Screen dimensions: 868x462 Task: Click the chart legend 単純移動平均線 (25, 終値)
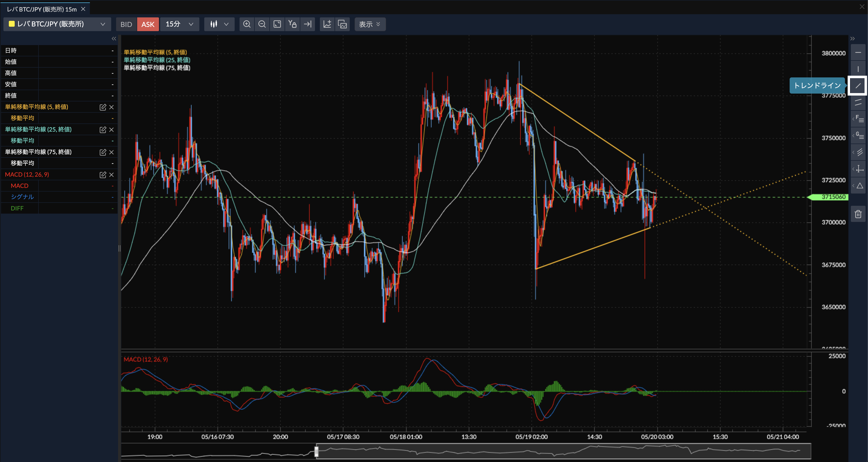[x=157, y=60]
